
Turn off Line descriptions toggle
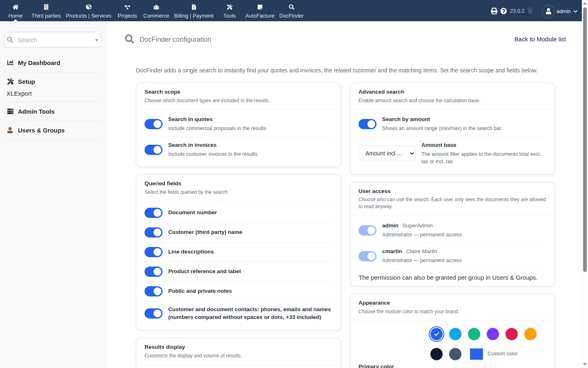pos(154,252)
